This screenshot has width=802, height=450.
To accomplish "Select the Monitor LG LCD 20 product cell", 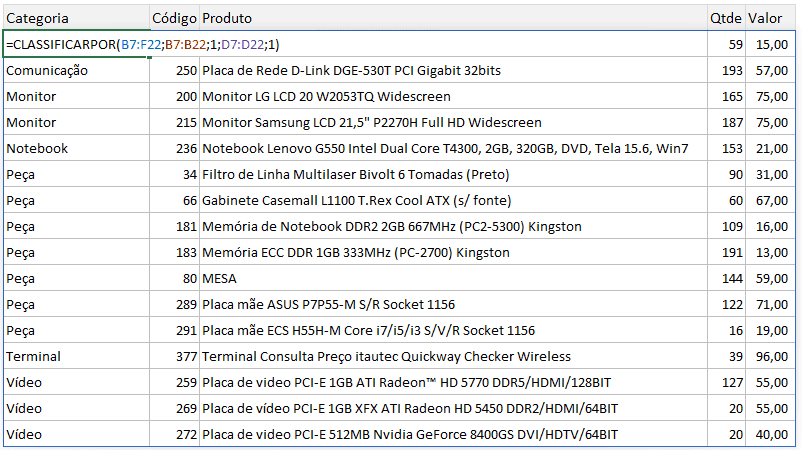I will tap(453, 96).
